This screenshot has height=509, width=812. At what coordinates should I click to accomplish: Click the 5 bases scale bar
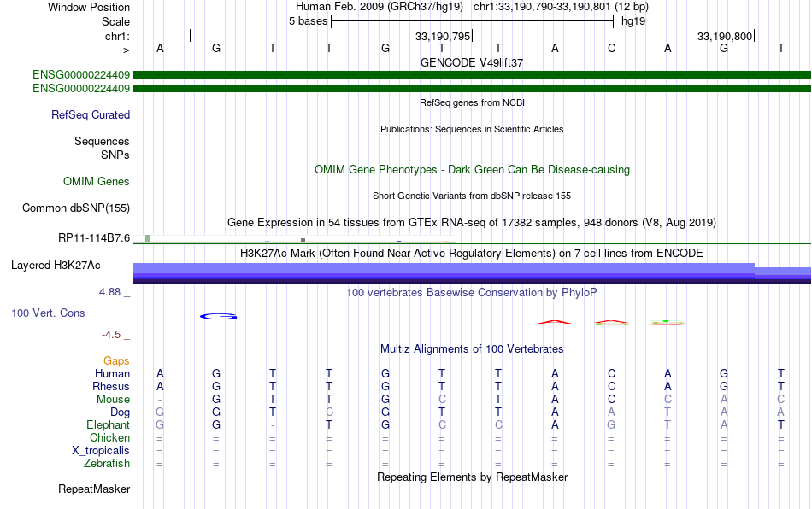tap(473, 21)
